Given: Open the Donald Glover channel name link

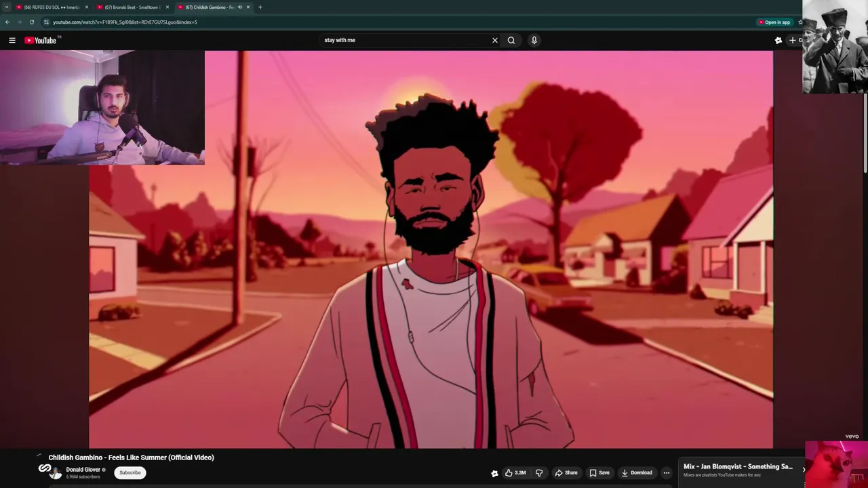Looking at the screenshot, I should 83,470.
